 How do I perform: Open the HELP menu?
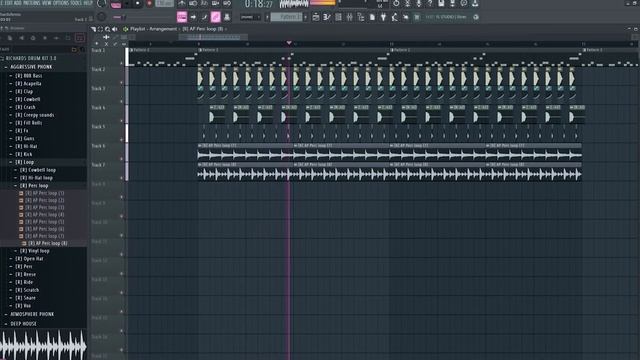point(88,3)
